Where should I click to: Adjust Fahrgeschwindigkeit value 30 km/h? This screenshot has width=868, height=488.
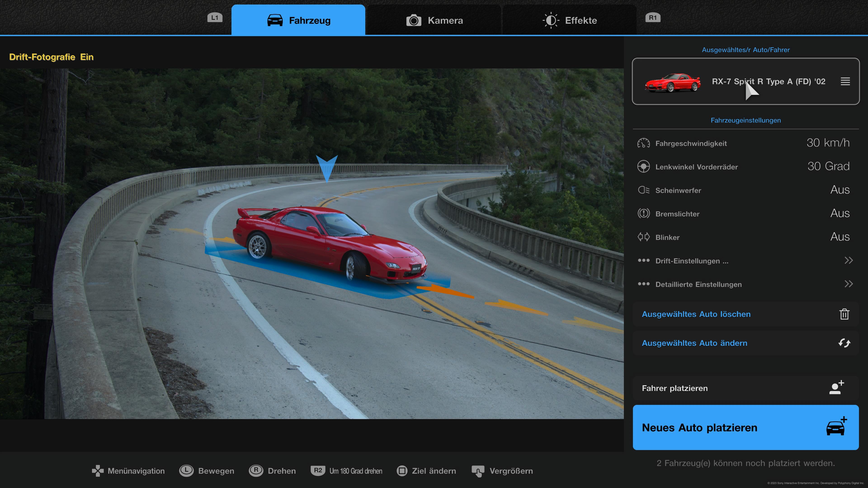pyautogui.click(x=828, y=143)
